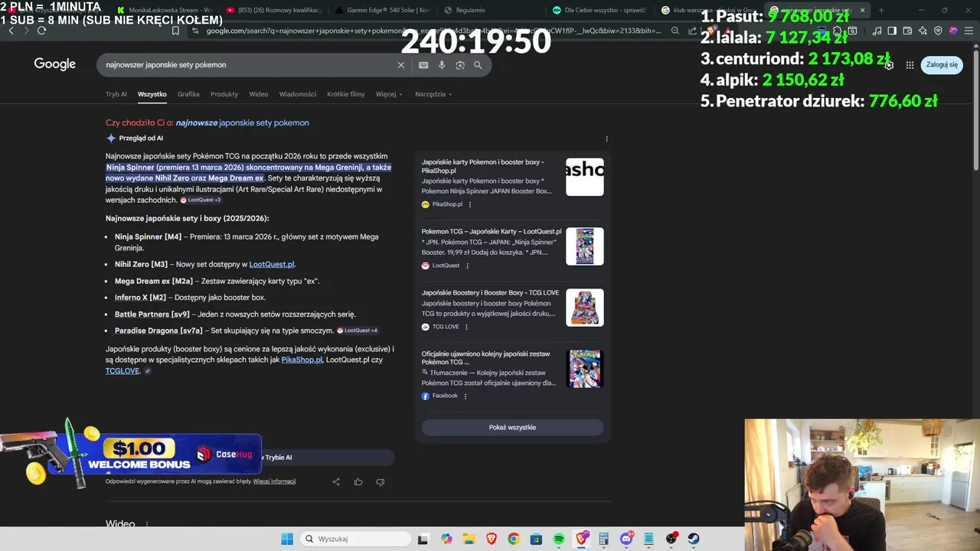This screenshot has height=551, width=980.
Task: Open options for LootQuest source result
Action: [x=467, y=266]
